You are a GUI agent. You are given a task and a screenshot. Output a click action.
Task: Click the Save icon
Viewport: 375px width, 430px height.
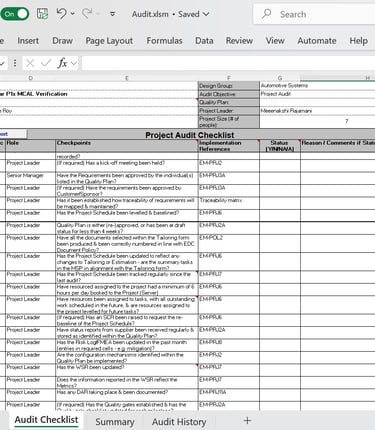42,14
